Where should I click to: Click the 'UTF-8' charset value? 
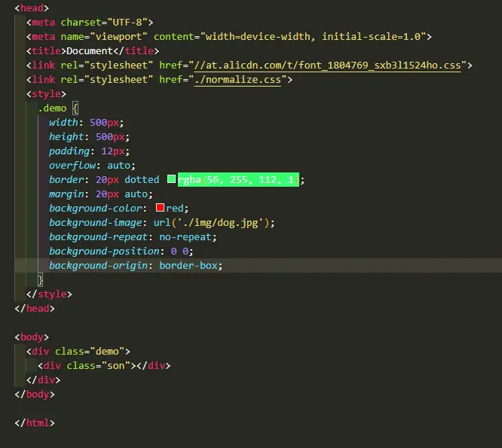point(127,23)
